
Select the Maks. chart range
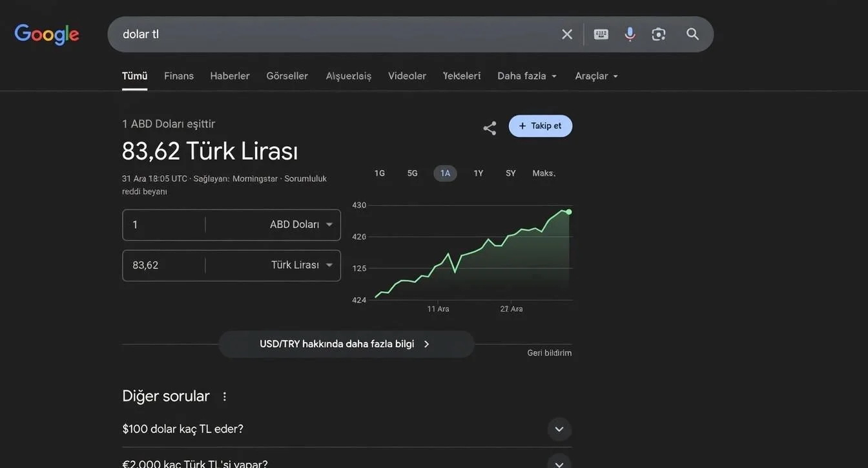pyautogui.click(x=544, y=173)
